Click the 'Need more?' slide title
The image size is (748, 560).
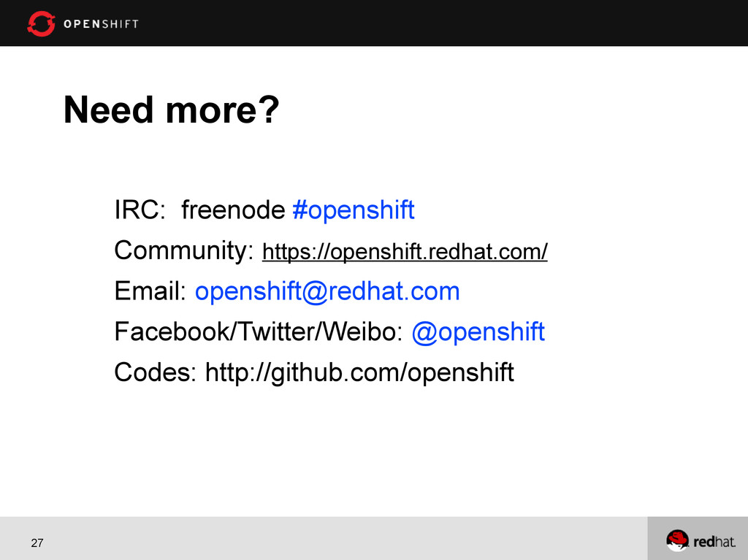pos(171,110)
